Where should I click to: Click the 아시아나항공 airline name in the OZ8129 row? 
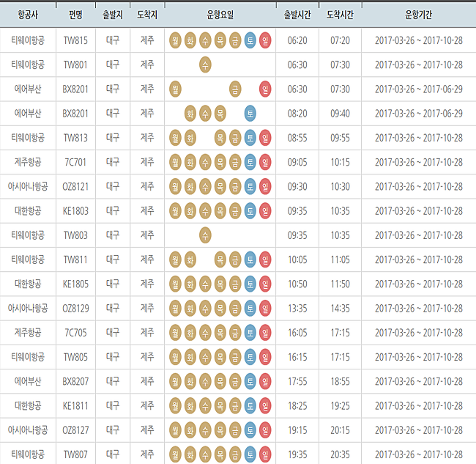click(x=28, y=309)
